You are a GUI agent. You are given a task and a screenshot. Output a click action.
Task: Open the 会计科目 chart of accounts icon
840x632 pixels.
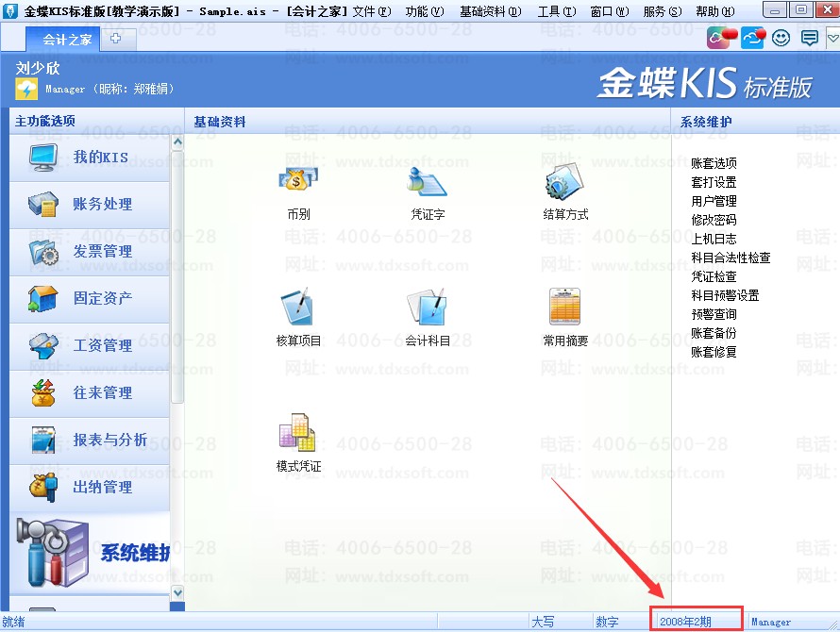[427, 308]
